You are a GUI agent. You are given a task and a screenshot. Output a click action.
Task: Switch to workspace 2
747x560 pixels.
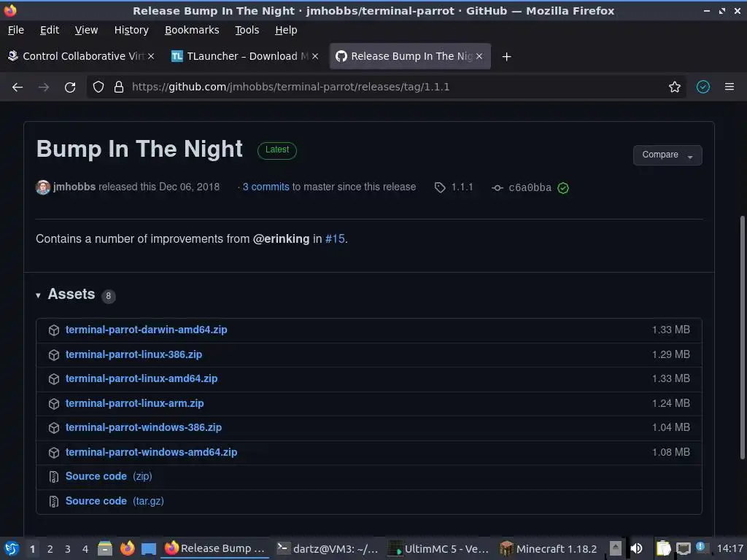[50, 549]
